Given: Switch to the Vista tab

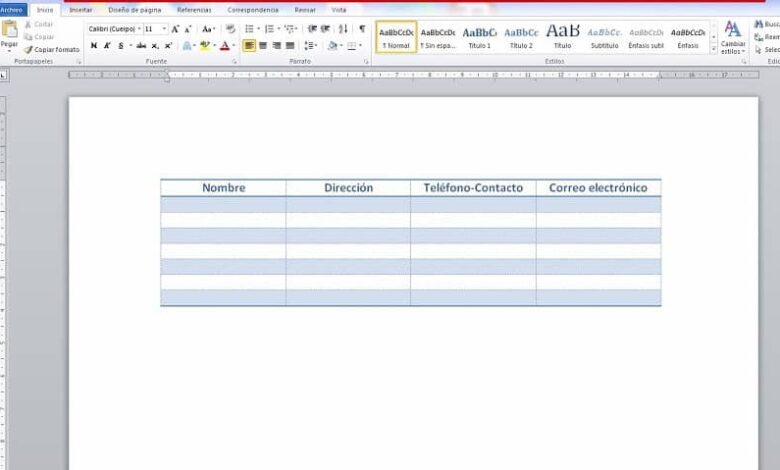Looking at the screenshot, I should click(x=339, y=10).
